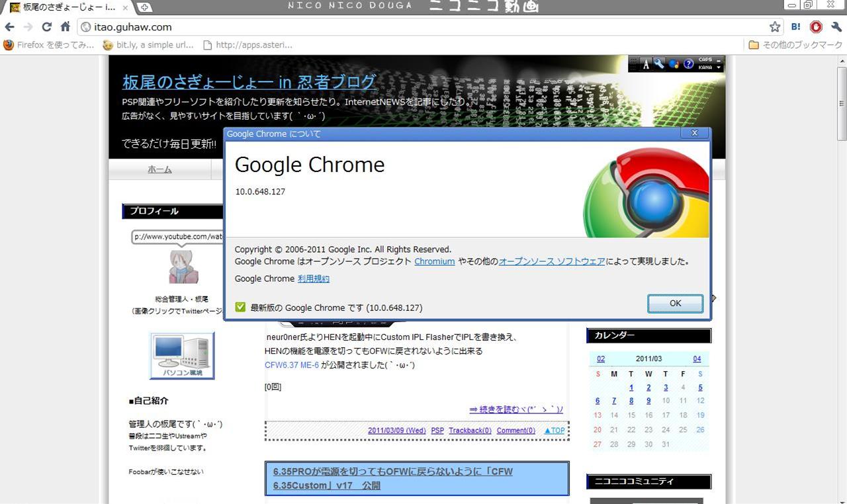This screenshot has height=504, width=847.
Task: Open calendar date 5 entries
Action: pos(700,388)
